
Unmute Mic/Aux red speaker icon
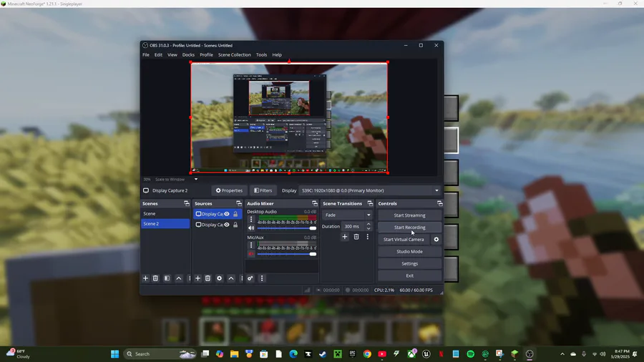coord(251,254)
